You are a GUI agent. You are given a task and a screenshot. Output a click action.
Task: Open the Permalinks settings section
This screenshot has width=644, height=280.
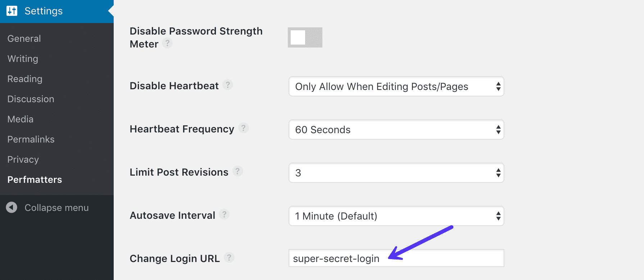coord(31,139)
